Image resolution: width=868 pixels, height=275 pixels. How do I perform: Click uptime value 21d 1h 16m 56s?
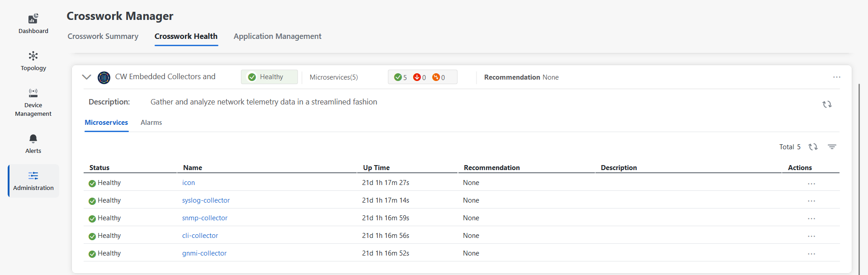pos(386,236)
